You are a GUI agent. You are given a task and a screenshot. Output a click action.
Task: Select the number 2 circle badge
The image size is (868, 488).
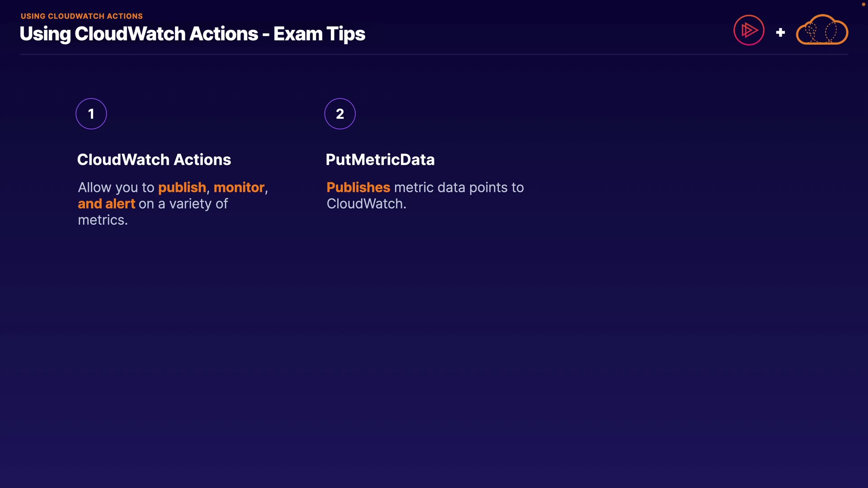[x=340, y=114]
